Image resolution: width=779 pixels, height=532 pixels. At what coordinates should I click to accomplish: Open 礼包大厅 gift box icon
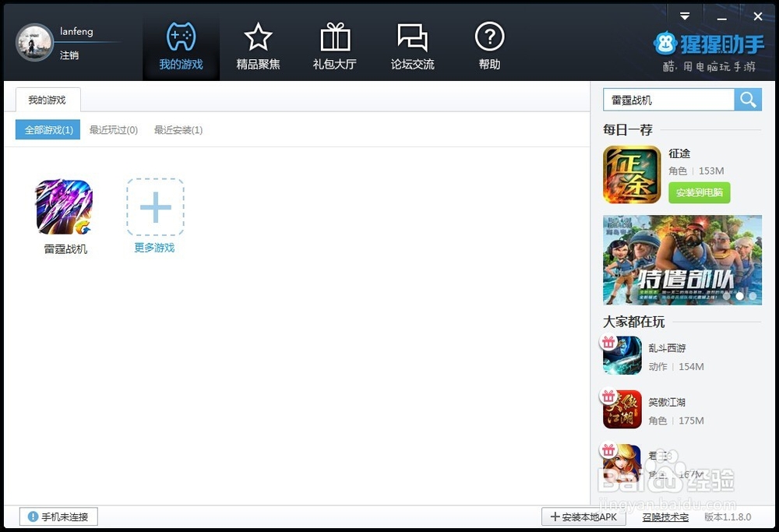pos(335,37)
